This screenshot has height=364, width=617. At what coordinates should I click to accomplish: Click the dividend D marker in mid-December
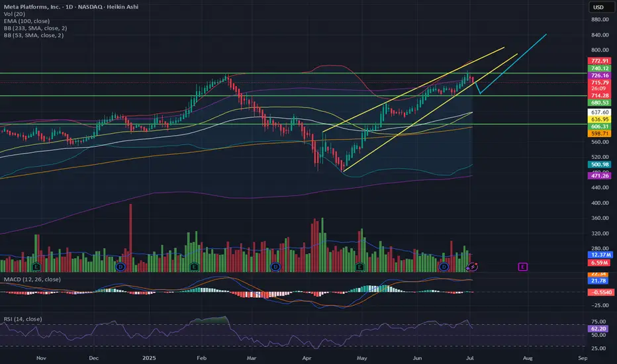[120, 267]
